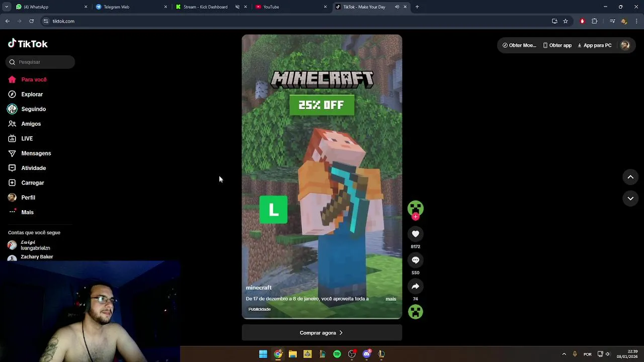Click the Minecraft video to pause
Viewport: 644px width, 362px height.
tap(322, 176)
